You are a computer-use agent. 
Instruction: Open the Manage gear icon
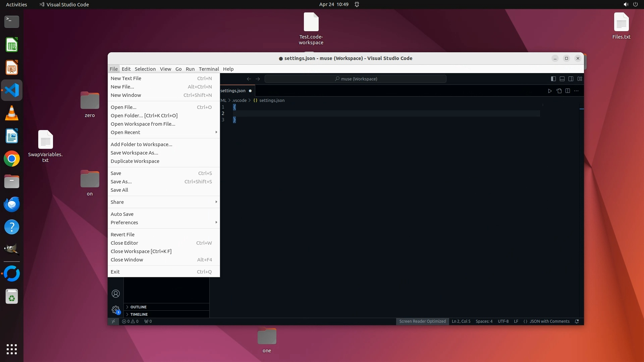click(116, 310)
